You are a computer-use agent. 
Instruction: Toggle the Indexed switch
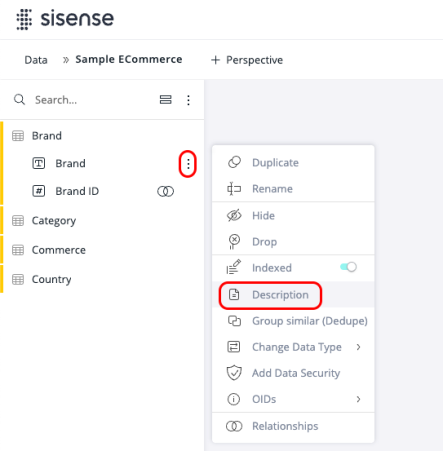pos(348,267)
